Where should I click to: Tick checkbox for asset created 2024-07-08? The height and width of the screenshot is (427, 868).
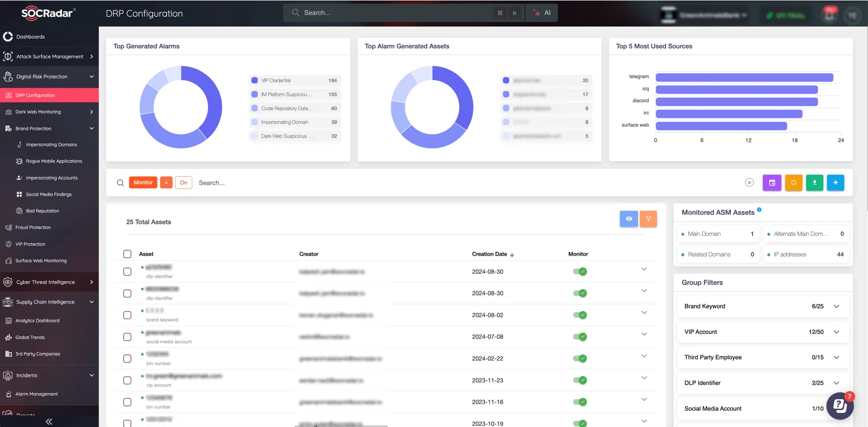tap(127, 337)
